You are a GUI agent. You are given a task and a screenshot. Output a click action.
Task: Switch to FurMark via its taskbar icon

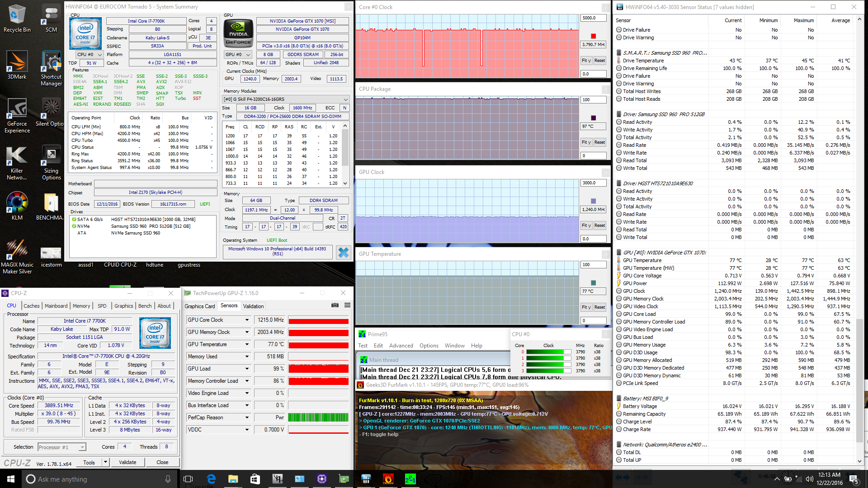[x=388, y=479]
